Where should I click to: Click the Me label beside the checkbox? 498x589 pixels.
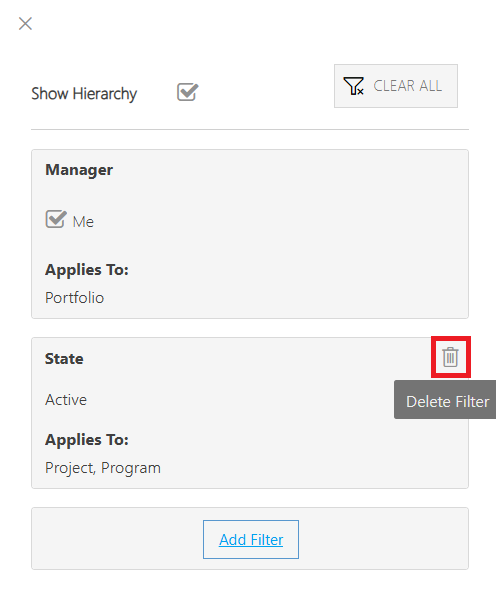point(83,222)
